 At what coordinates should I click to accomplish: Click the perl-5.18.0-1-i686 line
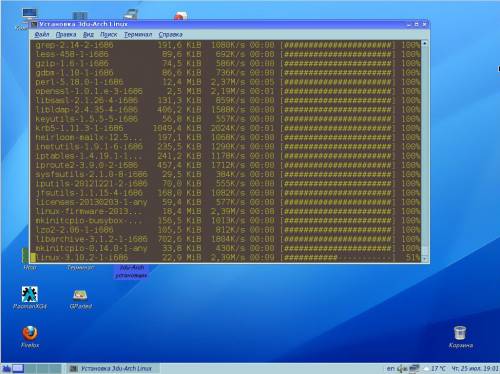pos(227,82)
